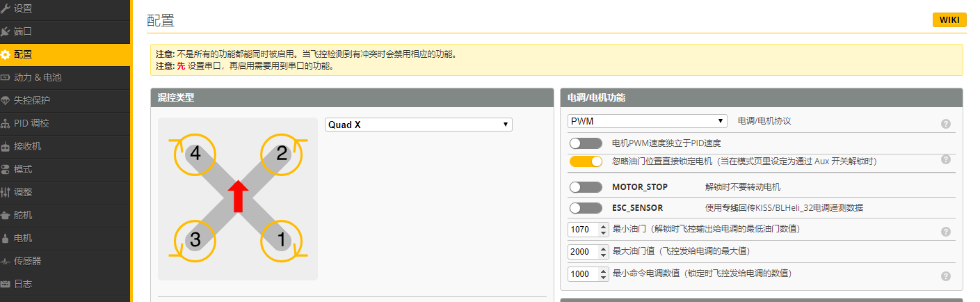Click the gear icon beside 配置
The image size is (980, 302).
[x=5, y=54]
